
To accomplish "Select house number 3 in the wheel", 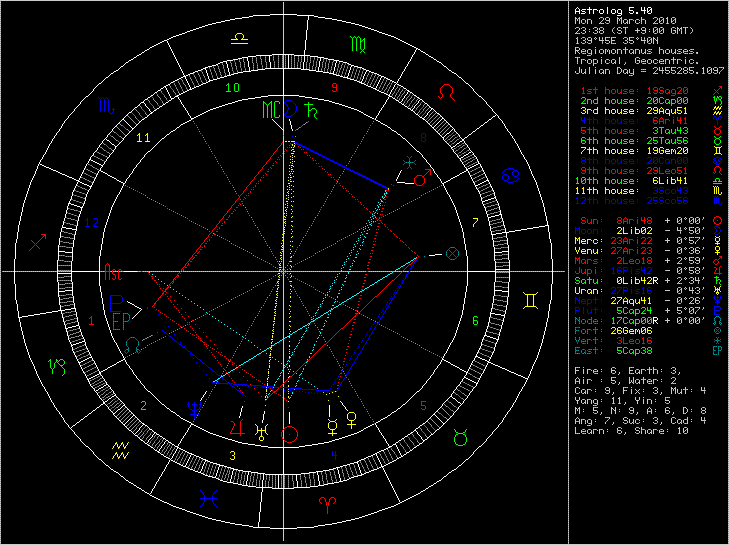I will click(x=232, y=456).
